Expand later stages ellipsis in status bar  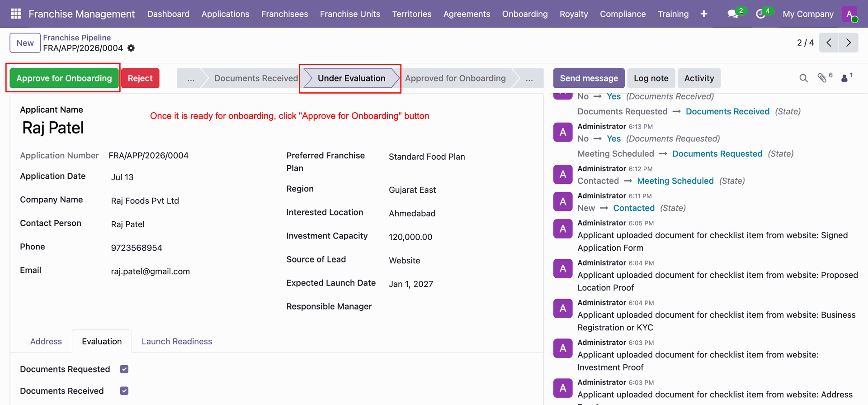point(529,78)
